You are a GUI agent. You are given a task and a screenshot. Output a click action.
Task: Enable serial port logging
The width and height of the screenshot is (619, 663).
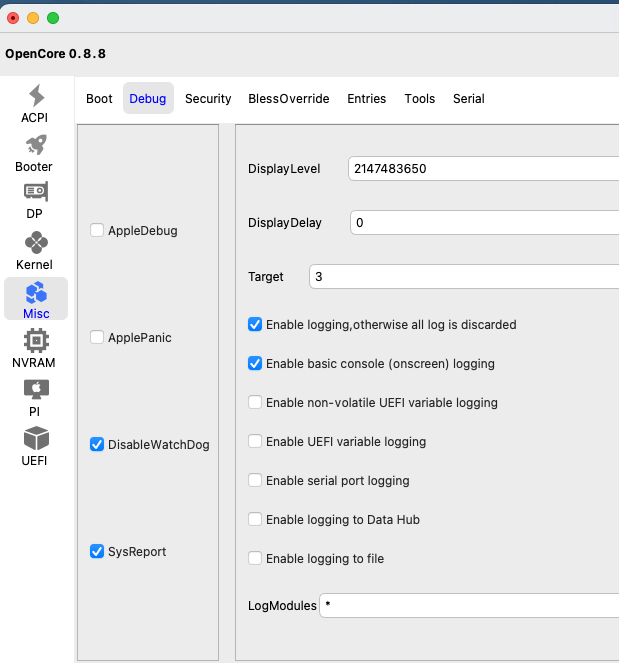coord(256,481)
